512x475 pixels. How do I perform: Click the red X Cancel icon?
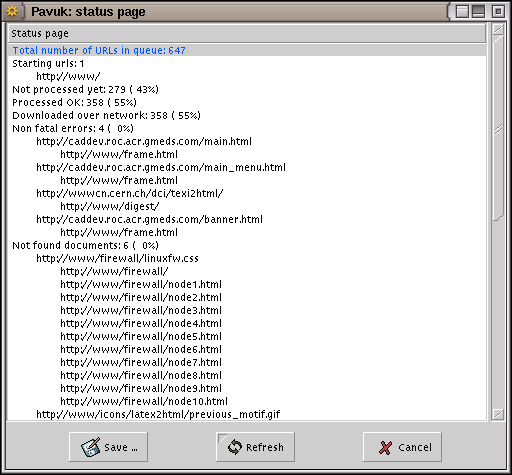[385, 447]
